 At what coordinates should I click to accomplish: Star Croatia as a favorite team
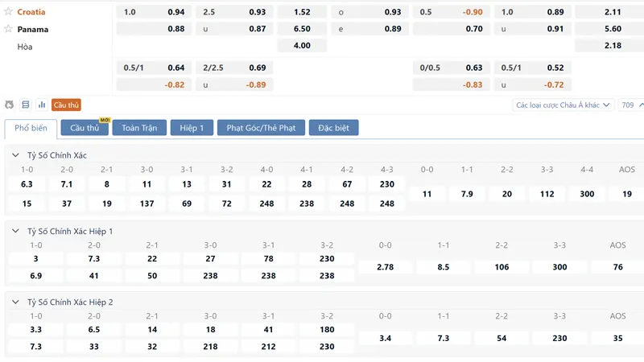8,11
